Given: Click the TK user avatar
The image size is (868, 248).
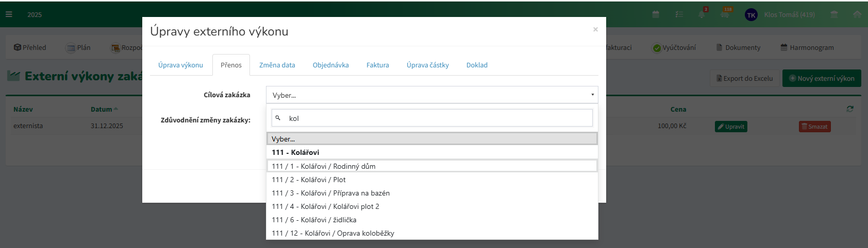Looking at the screenshot, I should click(751, 15).
